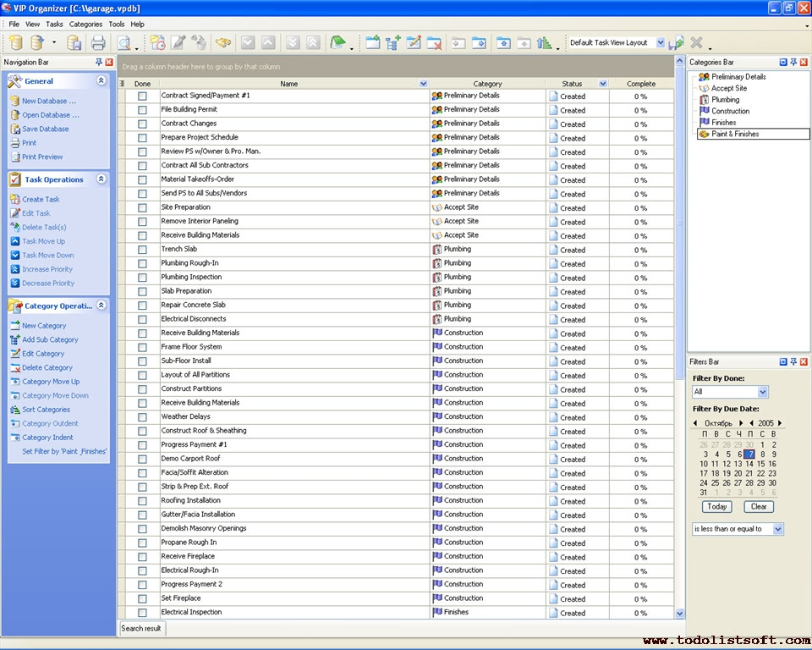Click the New Database icon in the toolbar
This screenshot has height=650, width=812.
[x=15, y=43]
